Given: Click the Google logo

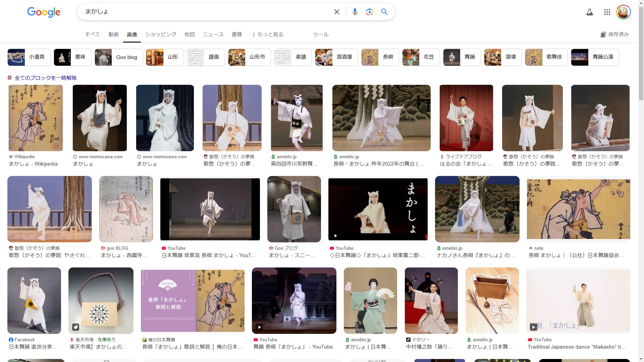Looking at the screenshot, I should (x=44, y=12).
